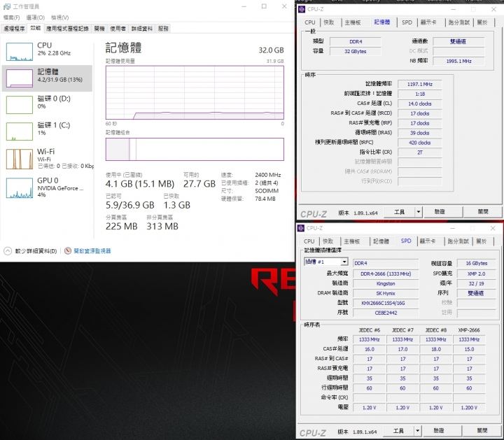Click the 工具 button in upper CPU-Z window
The image size is (504, 440).
point(400,212)
